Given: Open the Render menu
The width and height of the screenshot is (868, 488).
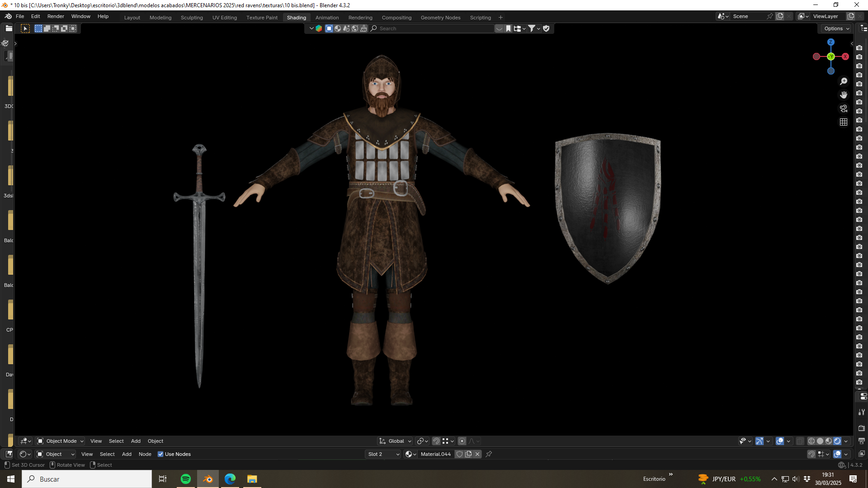Looking at the screenshot, I should [56, 16].
